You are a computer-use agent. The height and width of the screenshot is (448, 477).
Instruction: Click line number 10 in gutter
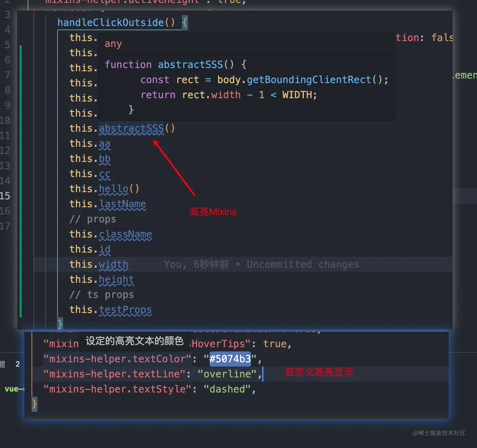[x=5, y=121]
